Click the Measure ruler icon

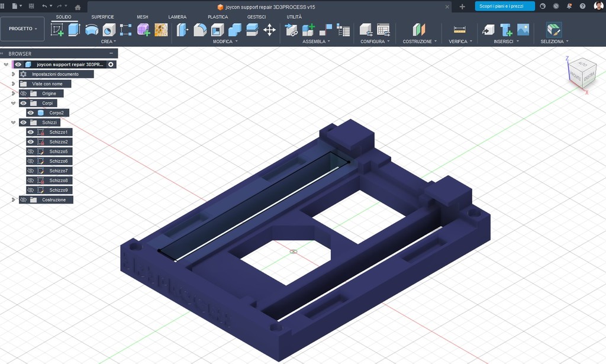pyautogui.click(x=459, y=30)
